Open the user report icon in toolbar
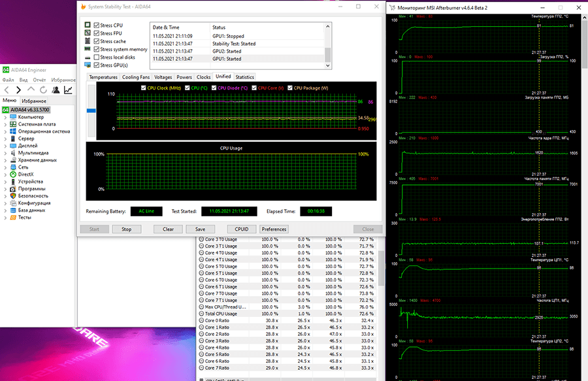588x381 pixels. pyautogui.click(x=56, y=90)
